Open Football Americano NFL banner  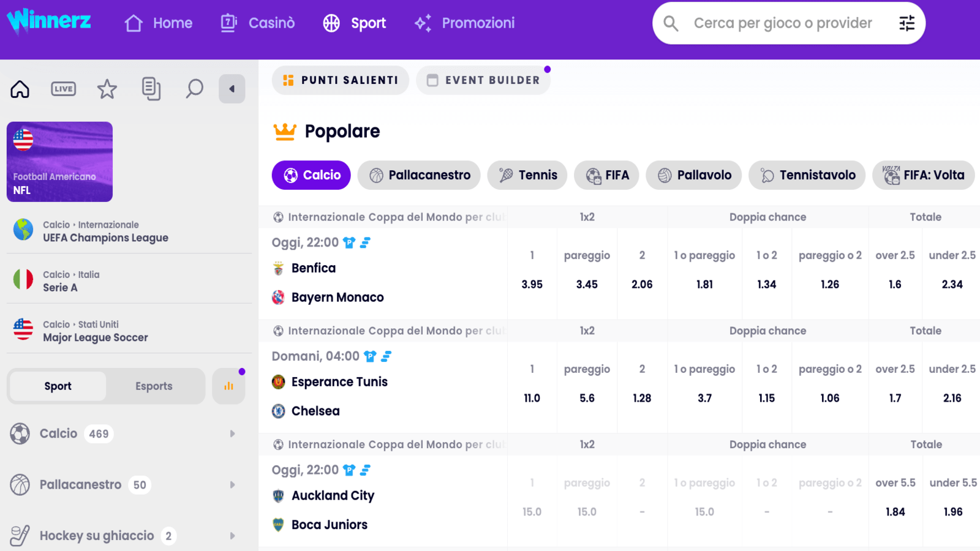(x=59, y=162)
